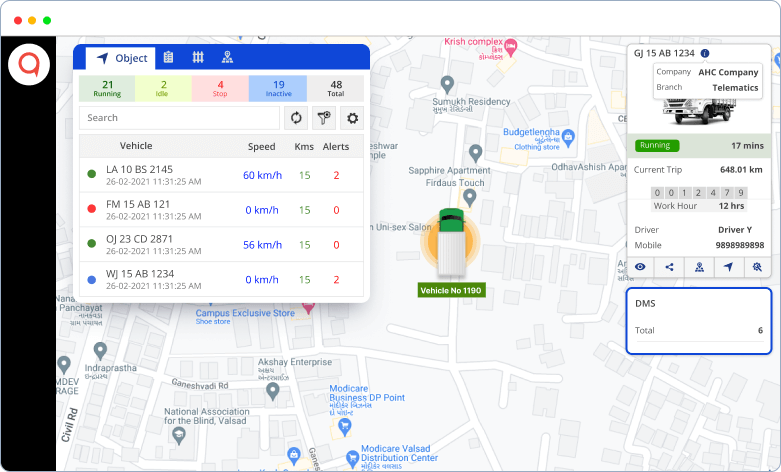This screenshot has height=472, width=781.
Task: Click the vehicle Search input field
Action: 179,118
